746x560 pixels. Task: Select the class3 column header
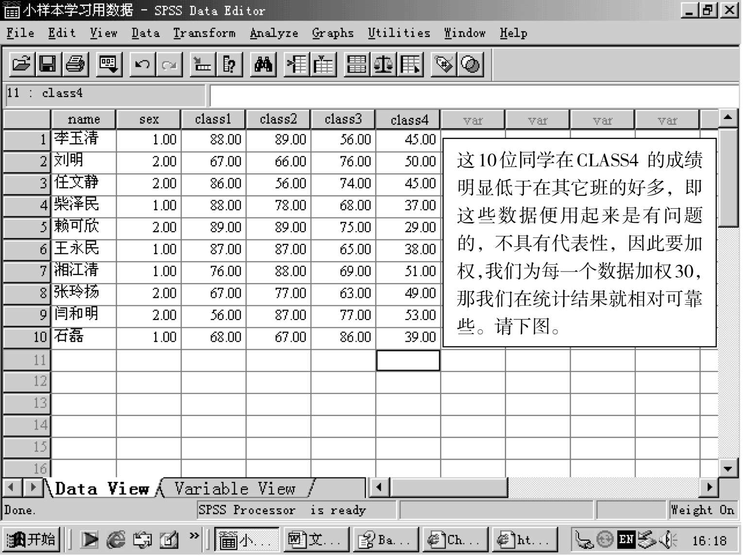click(x=343, y=119)
